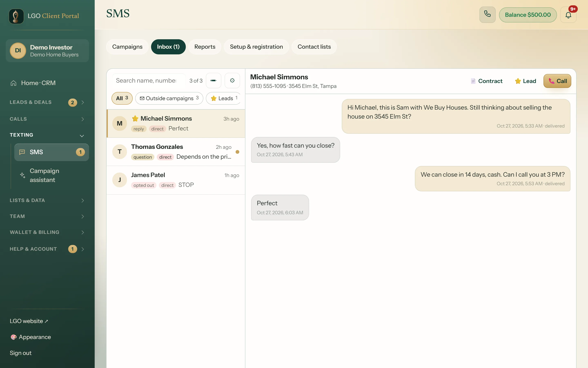Viewport: 588px width, 368px height.
Task: Click the gold star beside Michael Simmons
Action: pyautogui.click(x=135, y=119)
